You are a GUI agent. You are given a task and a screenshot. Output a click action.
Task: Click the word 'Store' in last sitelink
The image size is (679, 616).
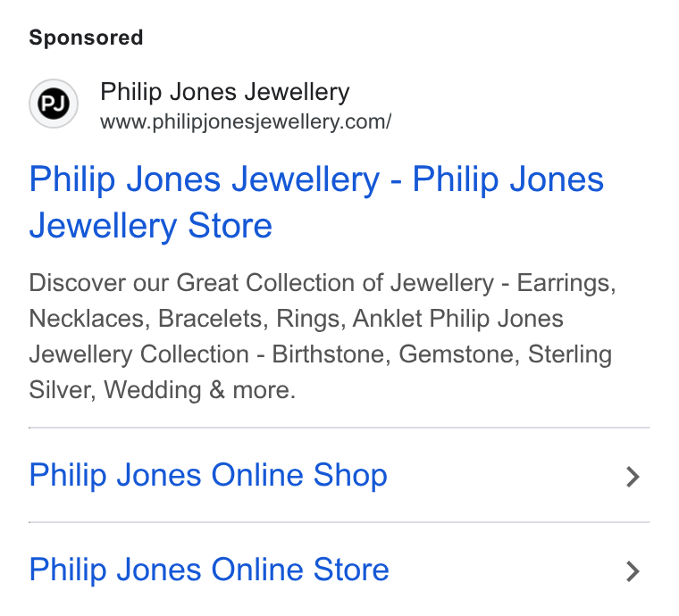pos(351,570)
